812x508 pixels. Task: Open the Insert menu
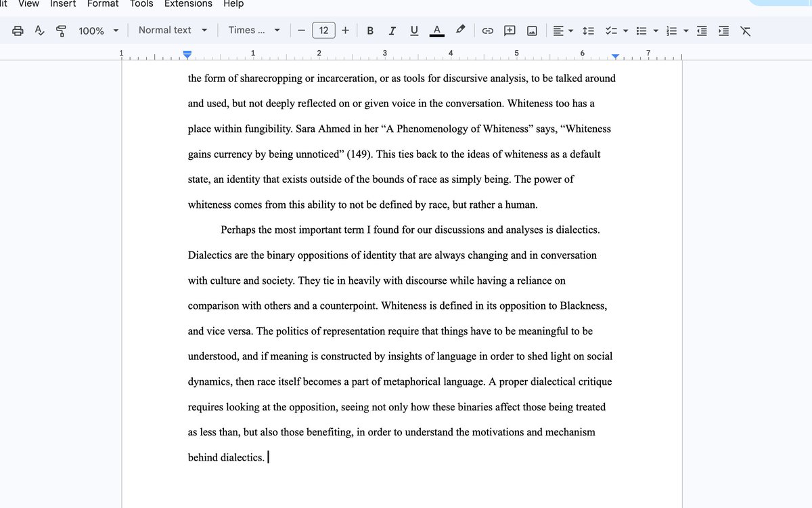(x=63, y=4)
